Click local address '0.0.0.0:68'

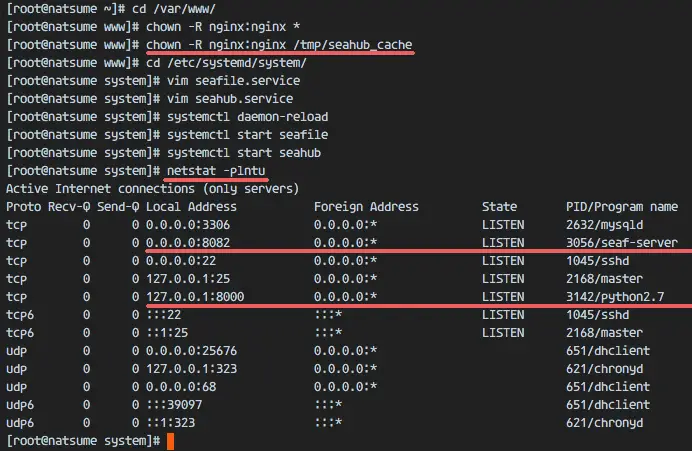[181, 387]
